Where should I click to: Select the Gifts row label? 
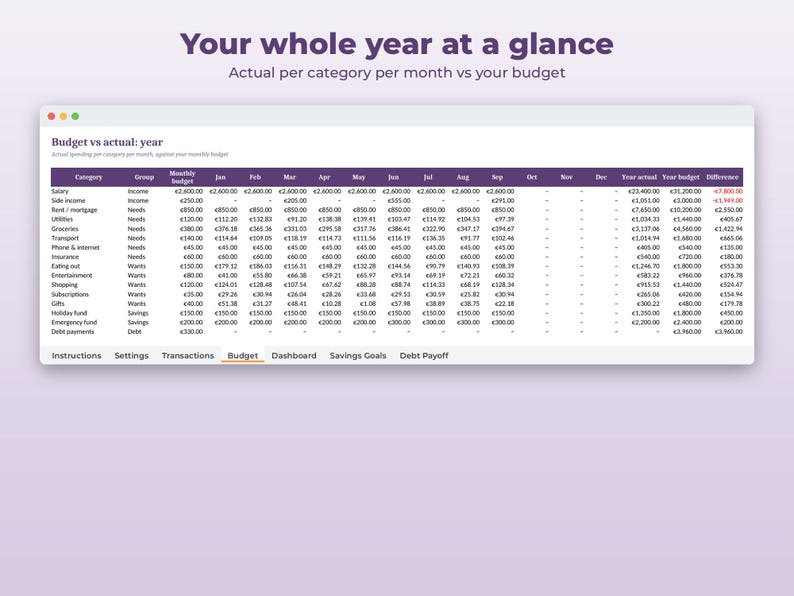tap(58, 304)
